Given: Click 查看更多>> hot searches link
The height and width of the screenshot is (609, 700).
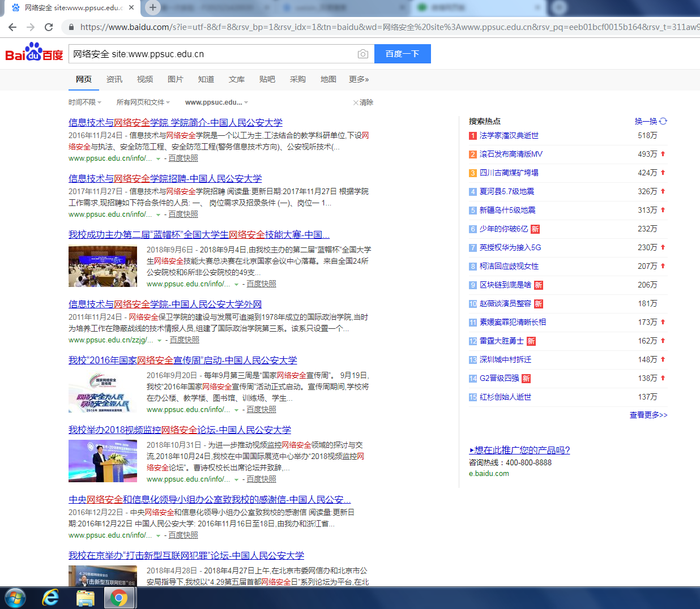Looking at the screenshot, I should click(648, 415).
